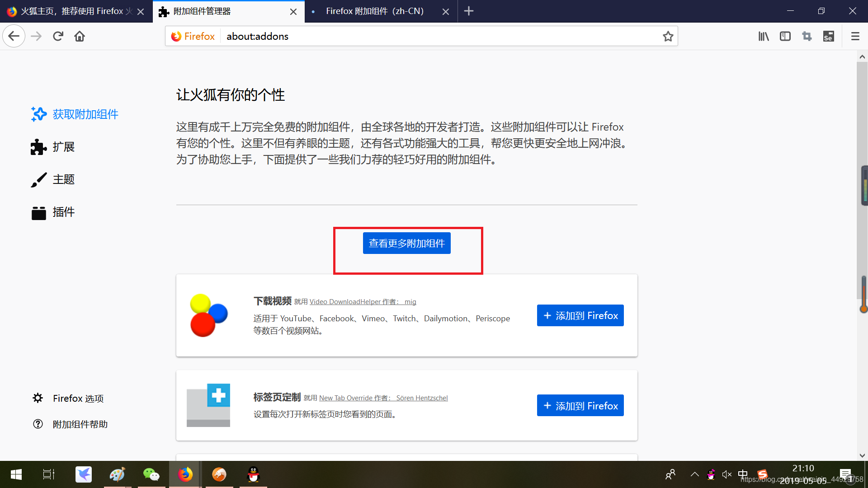Open the New Tab Override link
Image resolution: width=868 pixels, height=488 pixels.
(383, 398)
